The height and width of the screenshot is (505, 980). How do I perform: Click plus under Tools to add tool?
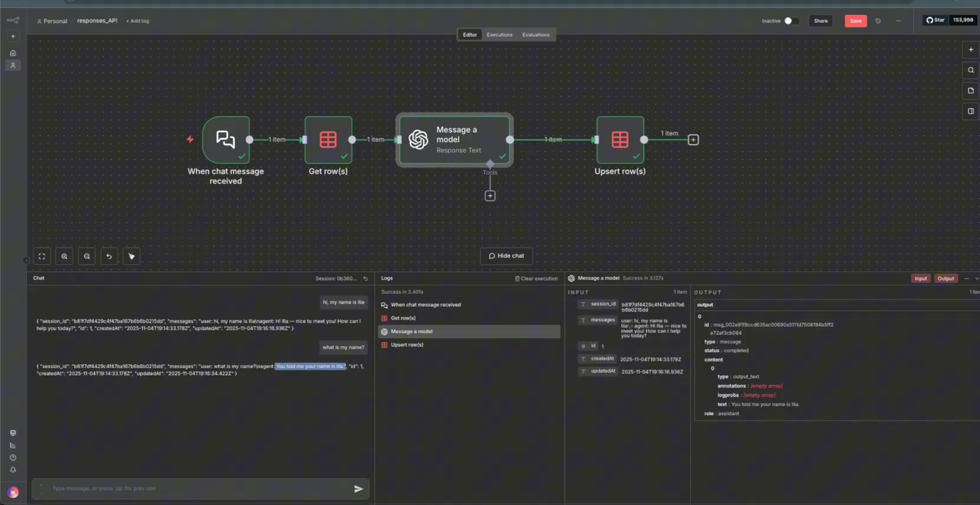490,196
